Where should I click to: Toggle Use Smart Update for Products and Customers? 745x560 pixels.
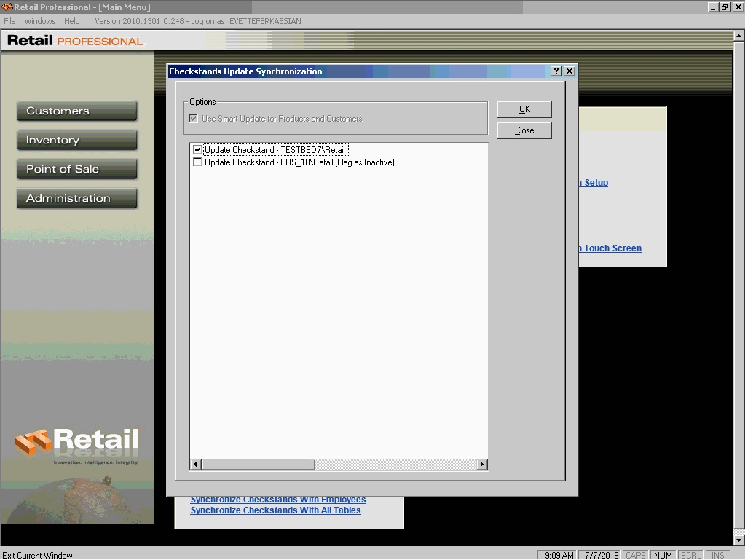coord(194,118)
